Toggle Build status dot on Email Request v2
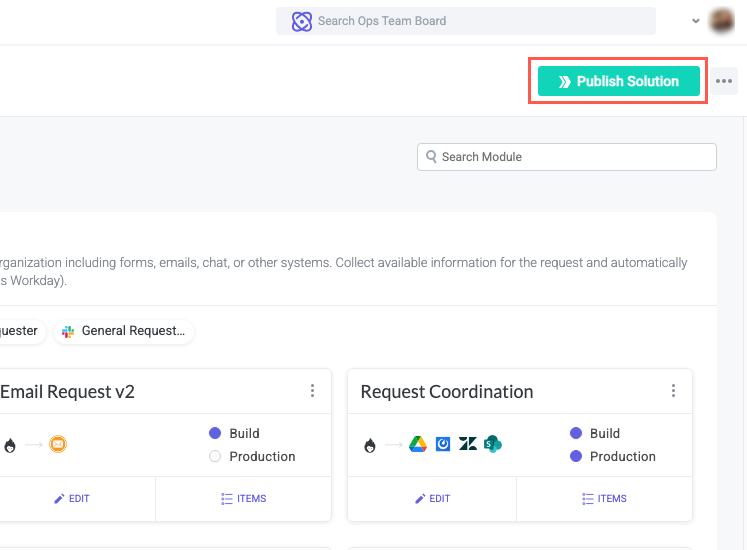The height and width of the screenshot is (550, 747). point(215,433)
